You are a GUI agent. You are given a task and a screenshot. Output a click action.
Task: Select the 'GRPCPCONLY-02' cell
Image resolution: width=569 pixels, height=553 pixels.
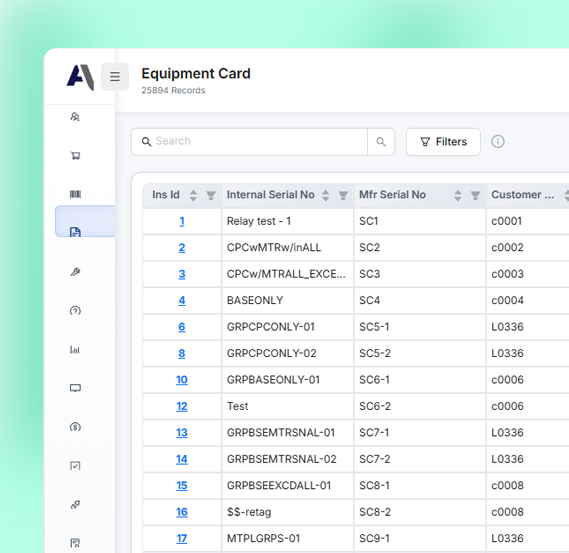point(287,353)
